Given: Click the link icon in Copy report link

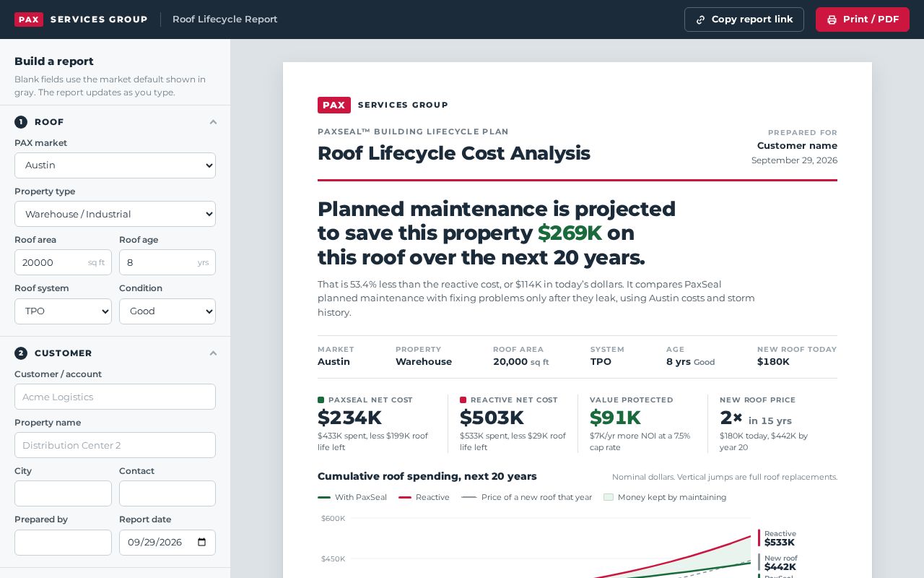Looking at the screenshot, I should [x=700, y=20].
